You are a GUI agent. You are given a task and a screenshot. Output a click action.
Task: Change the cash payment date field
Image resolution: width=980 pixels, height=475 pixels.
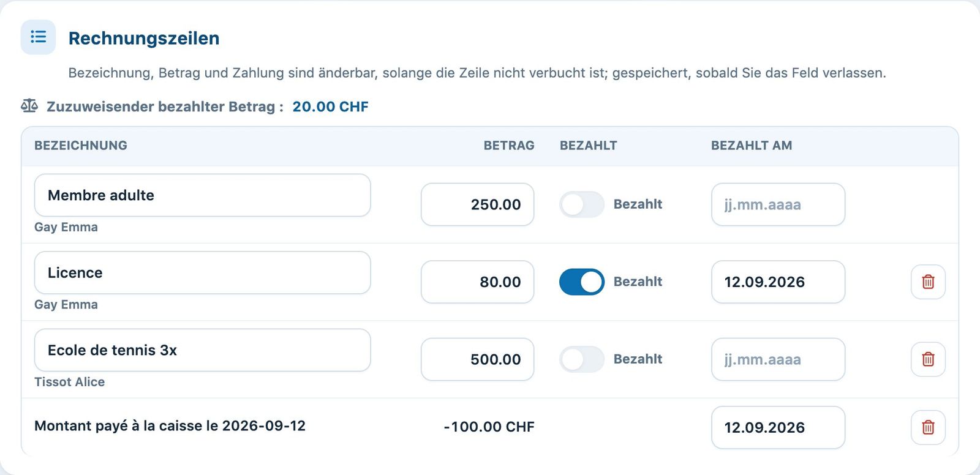click(x=778, y=427)
